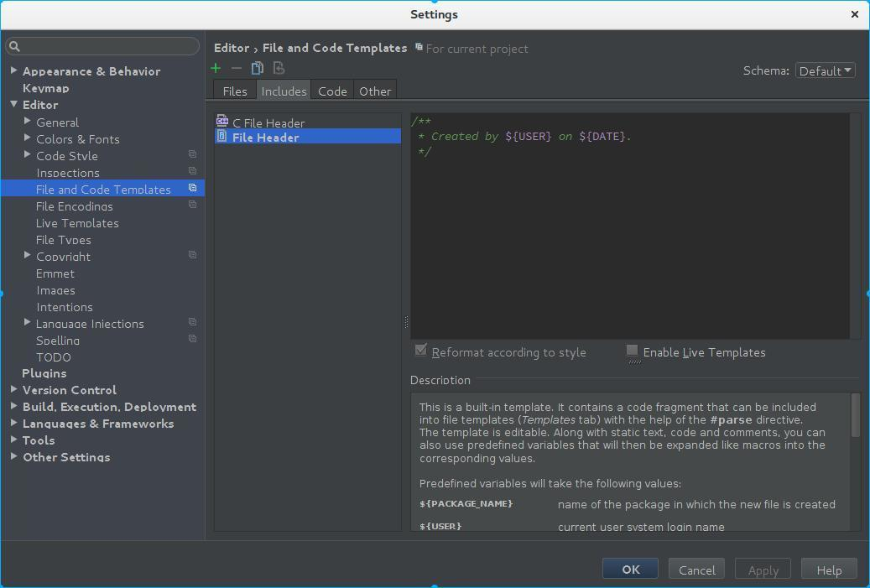Image resolution: width=870 pixels, height=588 pixels.
Task: Click the search magnifier icon
Action: click(15, 46)
